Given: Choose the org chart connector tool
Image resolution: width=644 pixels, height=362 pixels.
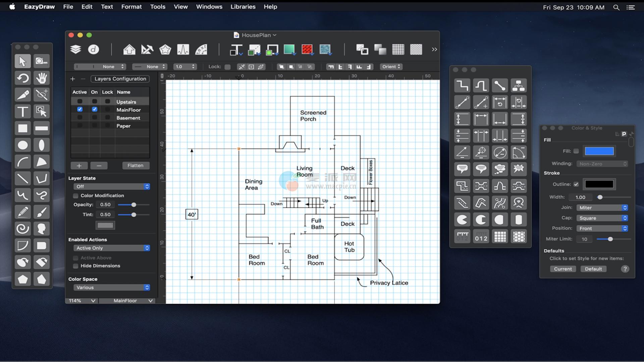Looking at the screenshot, I should pyautogui.click(x=519, y=85).
